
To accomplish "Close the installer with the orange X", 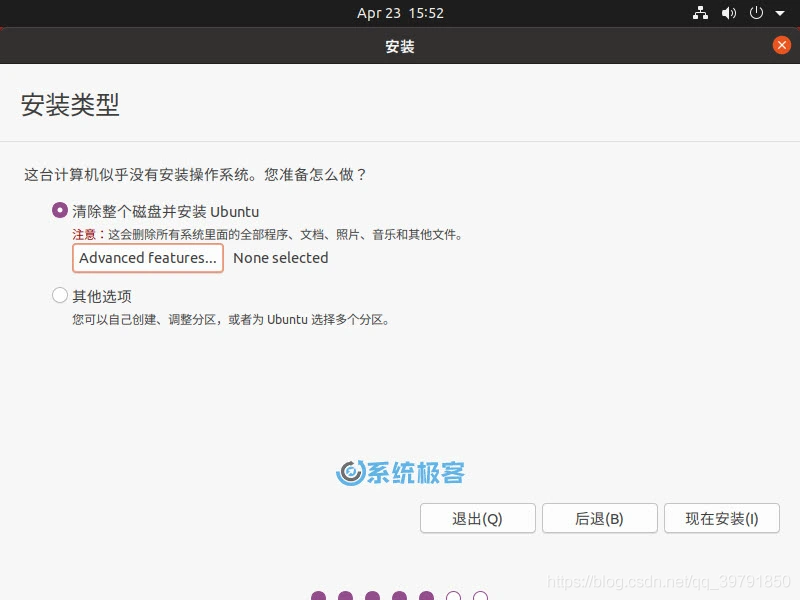I will [x=782, y=45].
